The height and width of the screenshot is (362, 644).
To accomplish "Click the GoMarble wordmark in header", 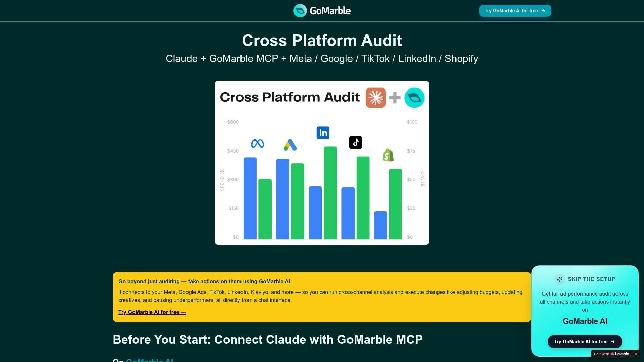I will click(330, 11).
